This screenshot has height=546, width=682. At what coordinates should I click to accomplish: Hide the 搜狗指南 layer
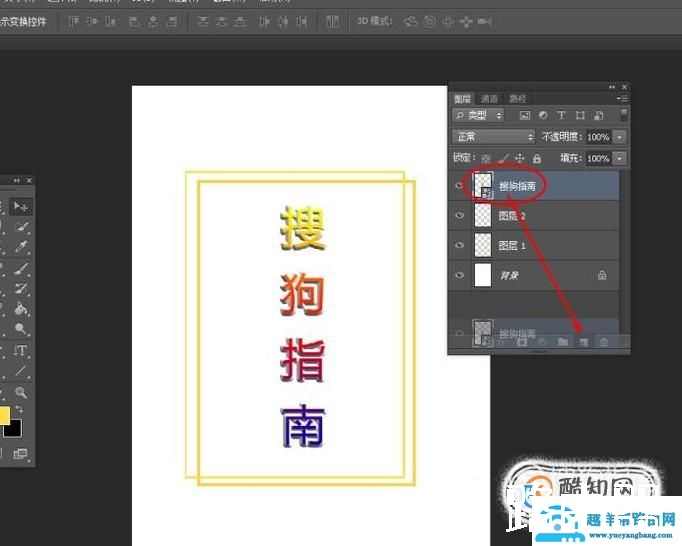(x=459, y=186)
